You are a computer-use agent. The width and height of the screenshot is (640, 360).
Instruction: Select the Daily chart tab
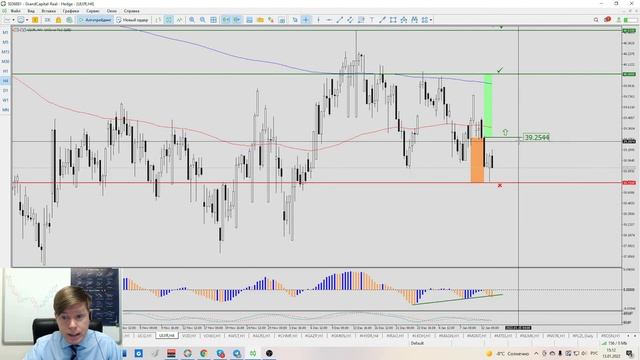pyautogui.click(x=582, y=336)
